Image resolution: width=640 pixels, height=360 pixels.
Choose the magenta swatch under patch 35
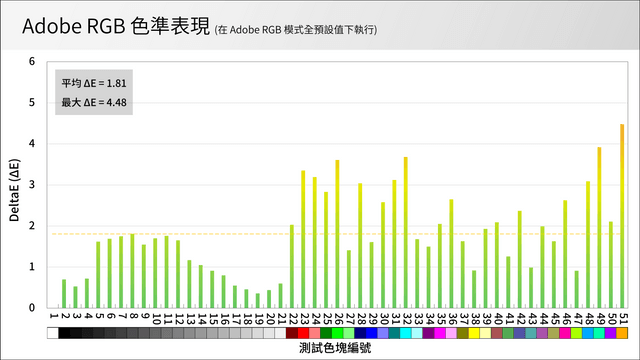[440, 333]
